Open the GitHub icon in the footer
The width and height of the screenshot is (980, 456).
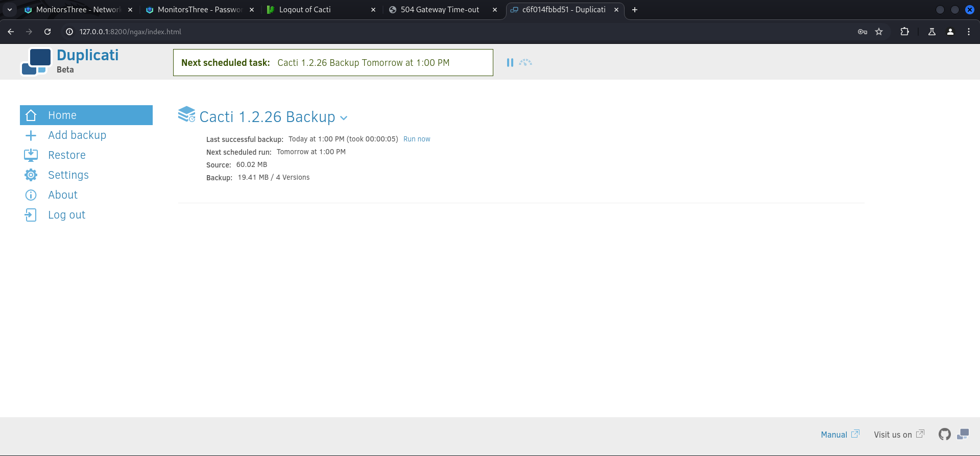coord(944,434)
